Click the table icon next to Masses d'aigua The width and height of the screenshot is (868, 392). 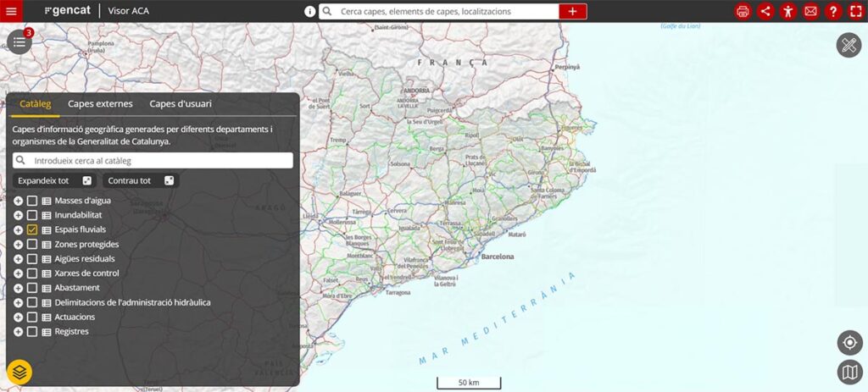coord(47,201)
